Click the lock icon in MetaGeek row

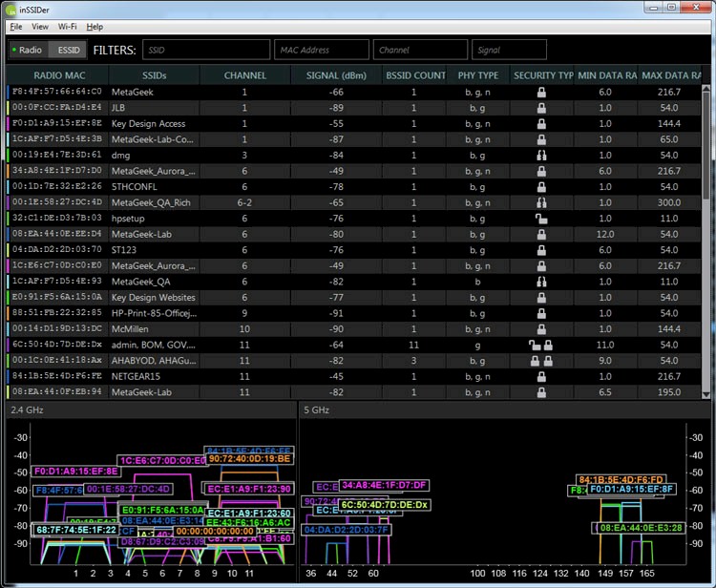(x=541, y=93)
